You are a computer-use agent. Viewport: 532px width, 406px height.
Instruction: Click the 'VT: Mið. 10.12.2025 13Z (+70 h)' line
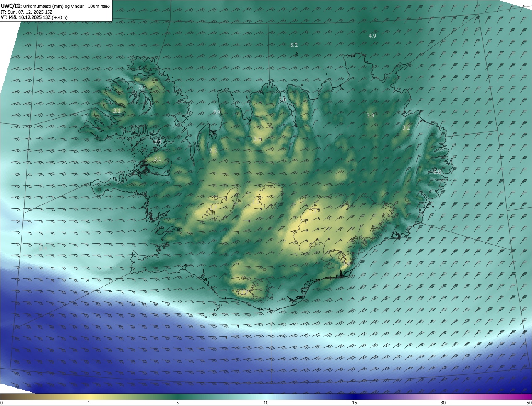click(34, 17)
